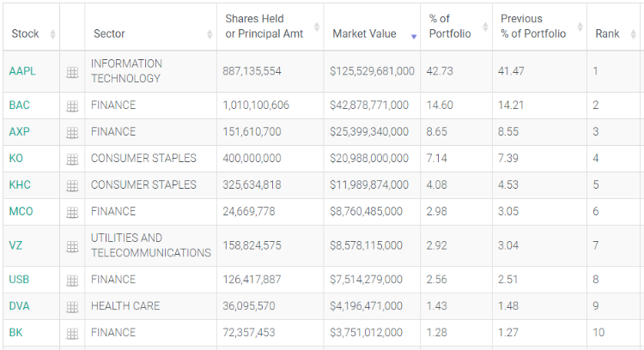The image size is (644, 350).
Task: Open the AAPL stock link
Action: point(22,71)
